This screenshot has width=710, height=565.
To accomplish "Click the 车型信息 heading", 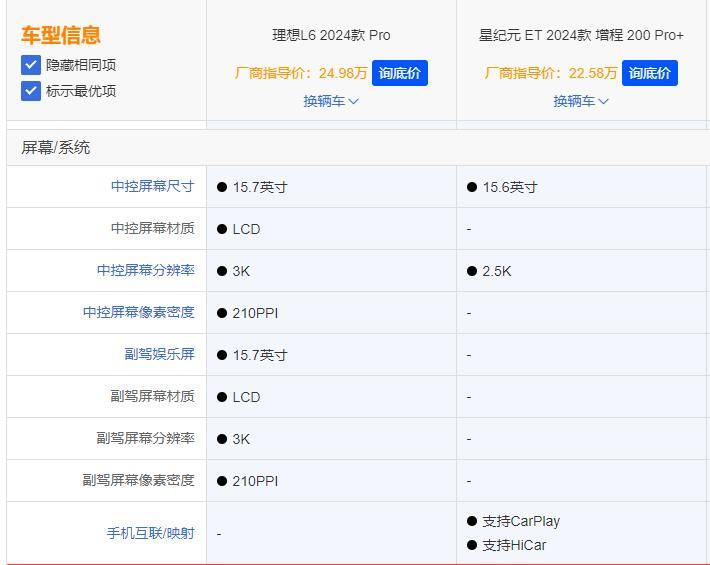I will 61,35.
